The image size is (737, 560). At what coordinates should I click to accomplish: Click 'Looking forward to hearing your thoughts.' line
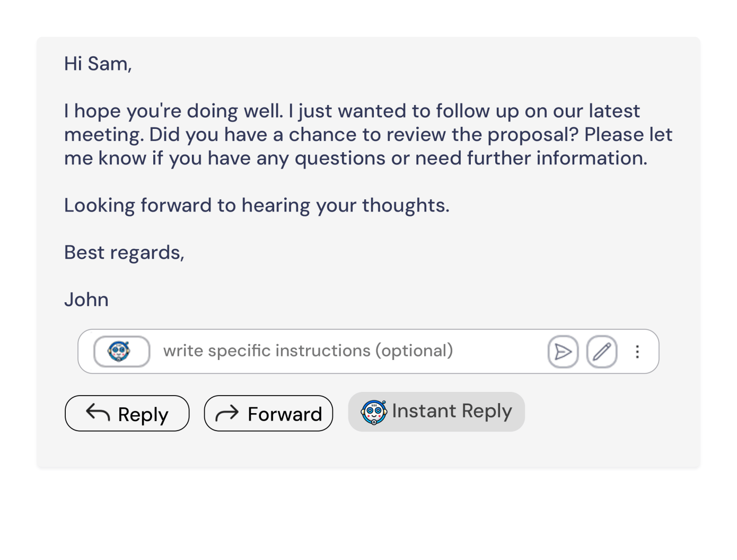[x=257, y=205]
